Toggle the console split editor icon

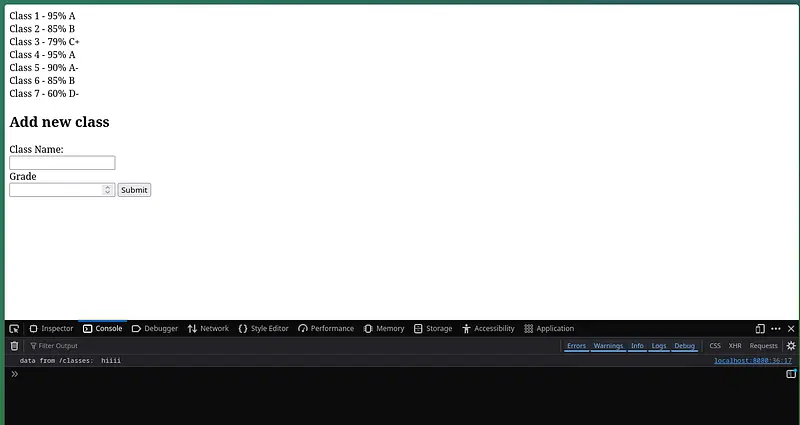point(791,374)
